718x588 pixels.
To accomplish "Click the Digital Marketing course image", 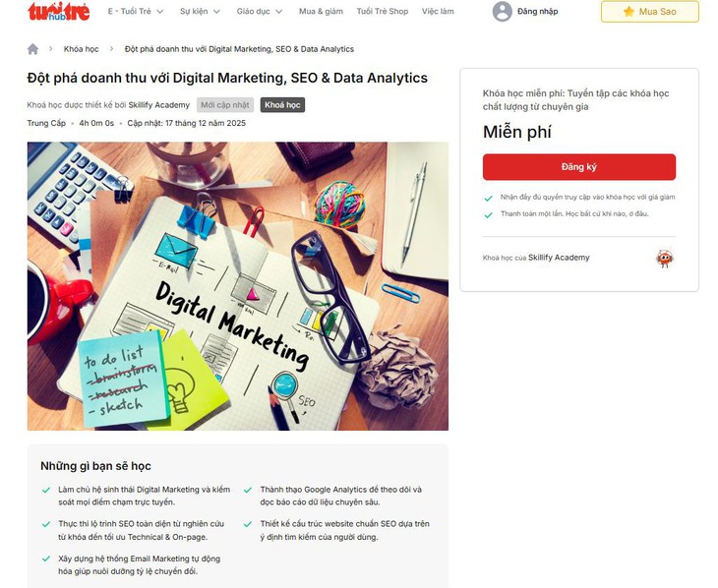I will 238,286.
